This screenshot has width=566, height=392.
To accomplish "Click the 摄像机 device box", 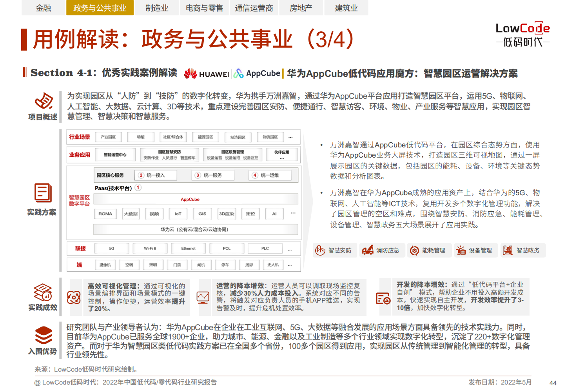I will [x=105, y=265].
